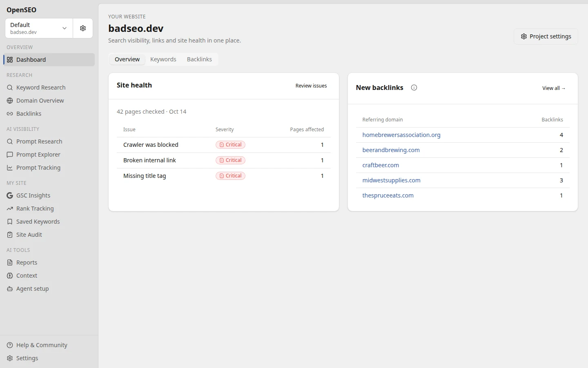Image resolution: width=588 pixels, height=368 pixels.
Task: Click the Saved Keywords bookmark icon
Action: point(10,222)
